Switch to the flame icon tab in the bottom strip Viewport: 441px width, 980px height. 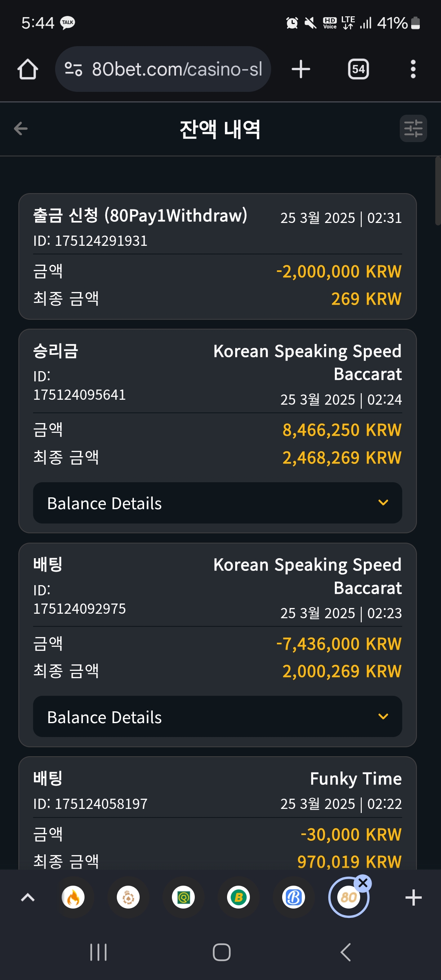[x=73, y=897]
